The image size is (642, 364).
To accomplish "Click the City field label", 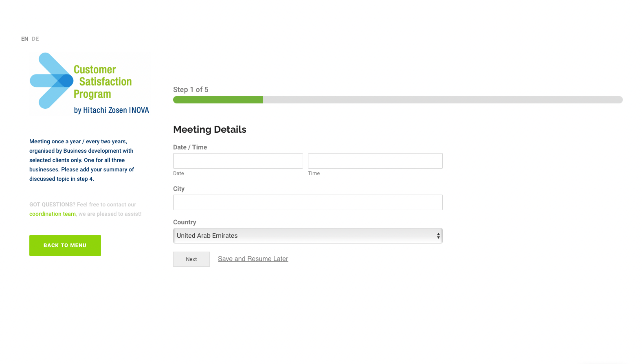I will 179,189.
